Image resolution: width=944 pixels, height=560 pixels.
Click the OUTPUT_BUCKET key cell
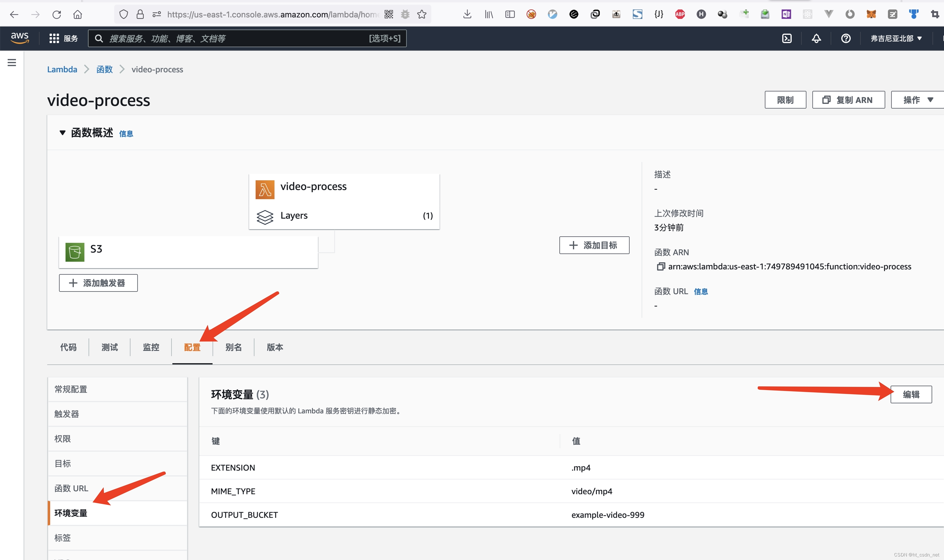[244, 515]
